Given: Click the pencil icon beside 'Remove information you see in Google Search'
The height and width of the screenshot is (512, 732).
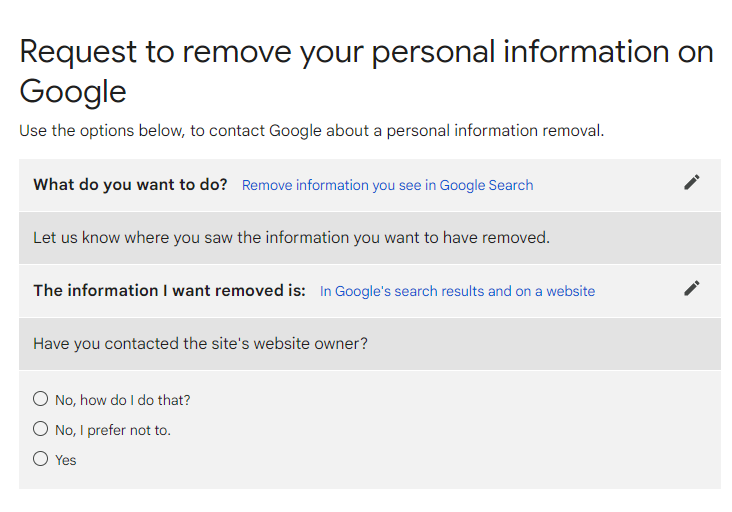Looking at the screenshot, I should 691,182.
